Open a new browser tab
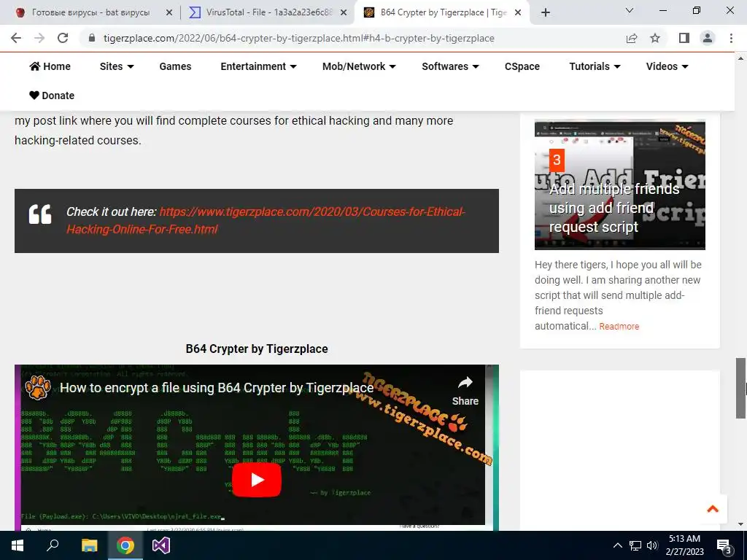Viewport: 747px width, 560px height. pos(546,12)
